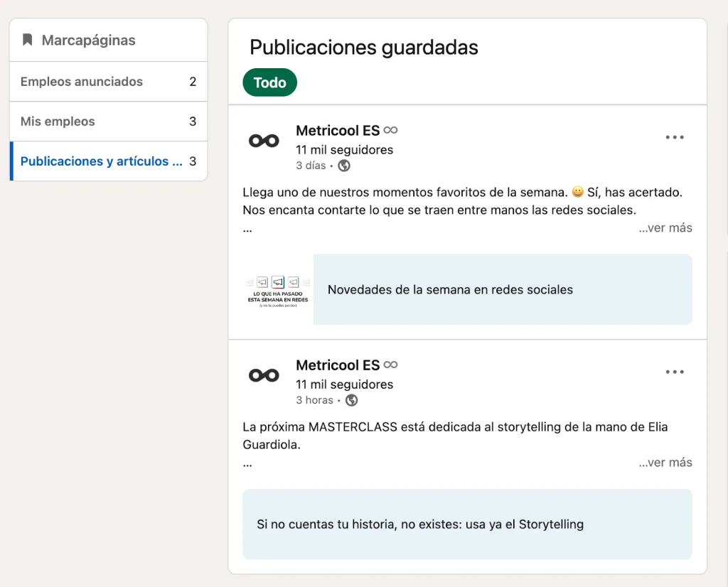Expand ...ver más on MASTERCLASS post
728x587 pixels.
pyautogui.click(x=665, y=463)
